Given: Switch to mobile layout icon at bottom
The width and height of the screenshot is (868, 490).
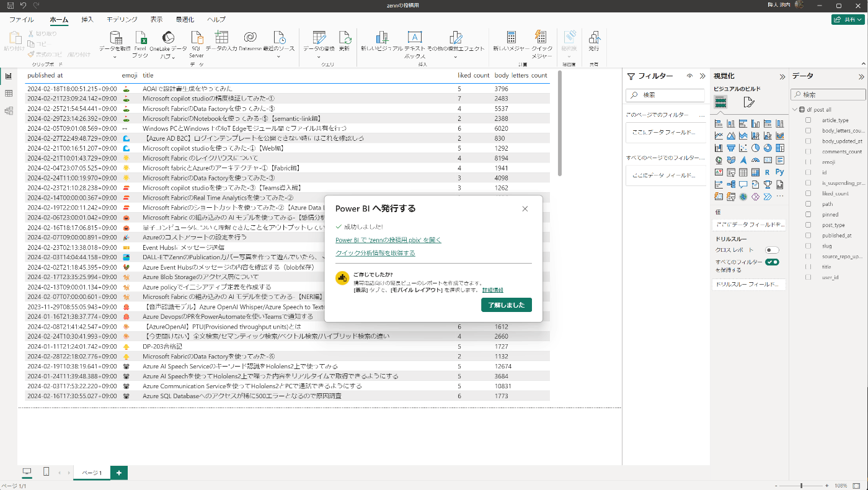Looking at the screenshot, I should pyautogui.click(x=46, y=472).
